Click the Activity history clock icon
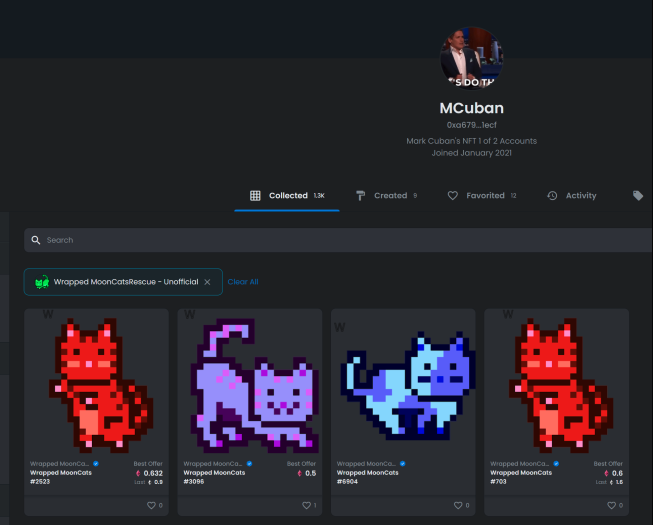This screenshot has width=653, height=525. (552, 196)
